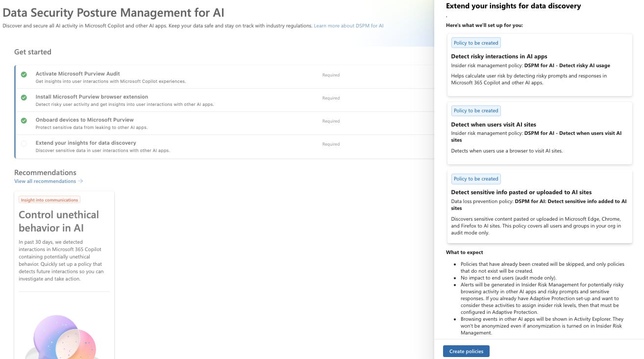Select Extend your insights for data discovery step
The width and height of the screenshot is (644, 359).
coord(224,146)
